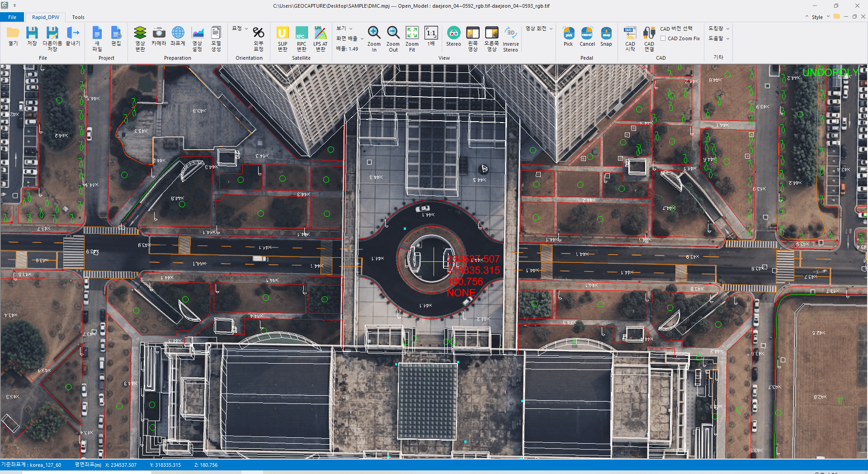The width and height of the screenshot is (868, 474).
Task: Enable the CAD Zoom Fix checkbox
Action: pyautogui.click(x=663, y=38)
